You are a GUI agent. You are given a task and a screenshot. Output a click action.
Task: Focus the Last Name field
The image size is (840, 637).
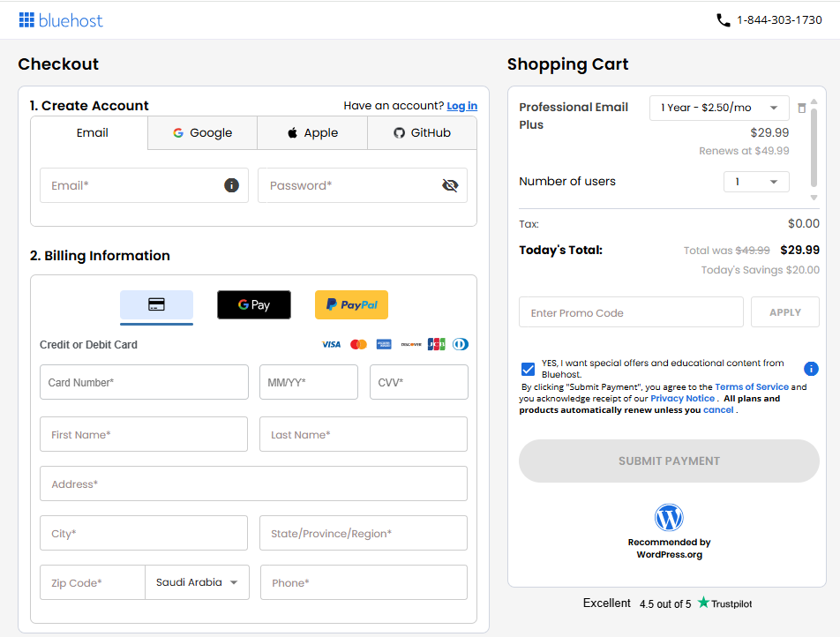click(x=364, y=434)
